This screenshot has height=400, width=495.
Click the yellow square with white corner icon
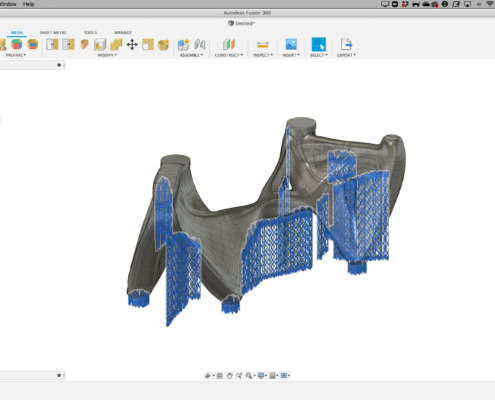(x=148, y=44)
